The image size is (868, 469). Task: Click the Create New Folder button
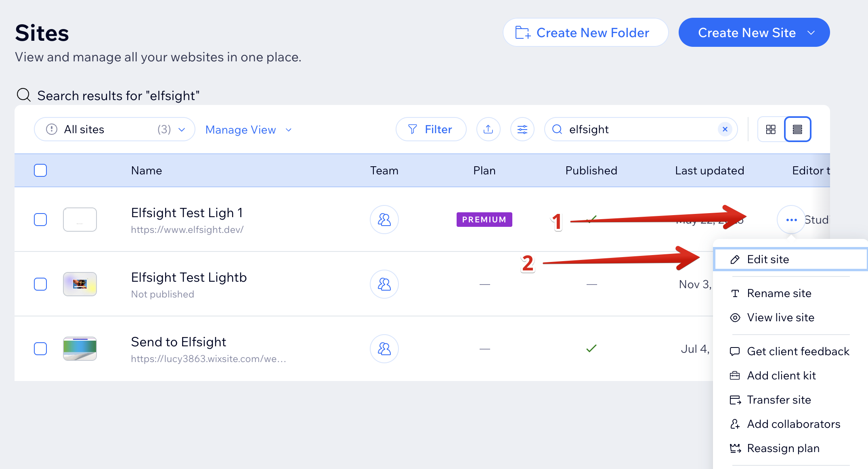pyautogui.click(x=585, y=32)
